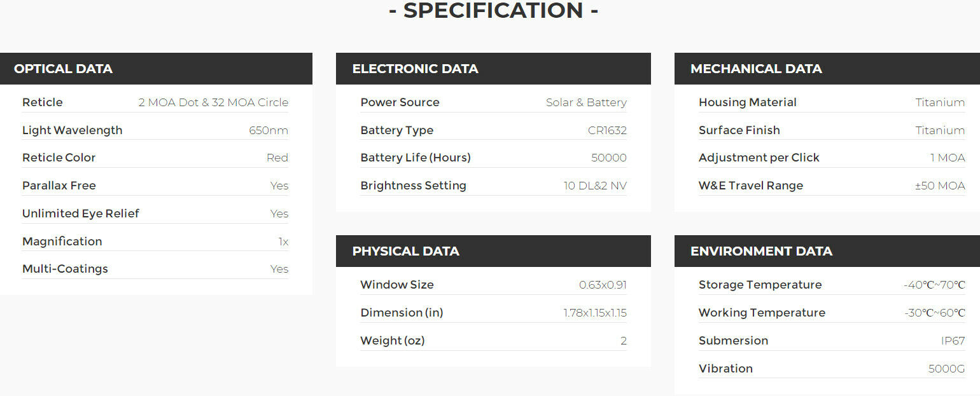The height and width of the screenshot is (396, 980).
Task: Click the OPTICAL DATA section header
Action: click(x=63, y=69)
